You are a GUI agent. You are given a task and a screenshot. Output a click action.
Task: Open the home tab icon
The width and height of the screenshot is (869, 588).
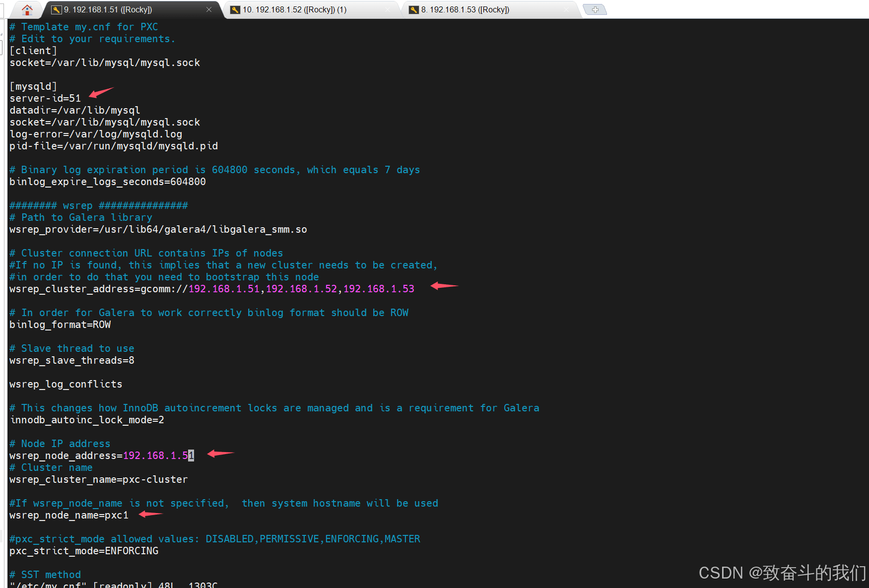(27, 9)
